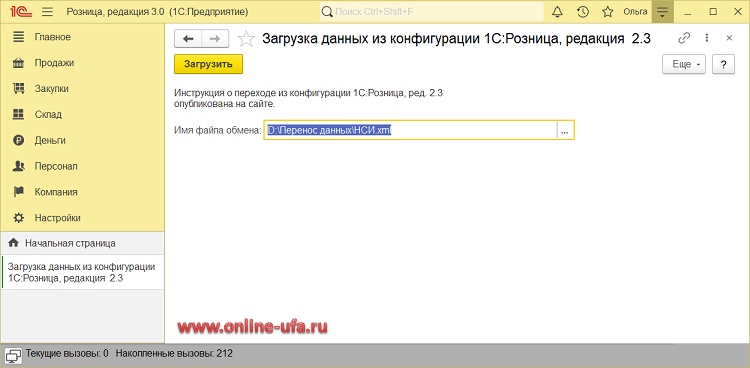750x368 pixels.
Task: Click the user name Ольга
Action: click(635, 11)
